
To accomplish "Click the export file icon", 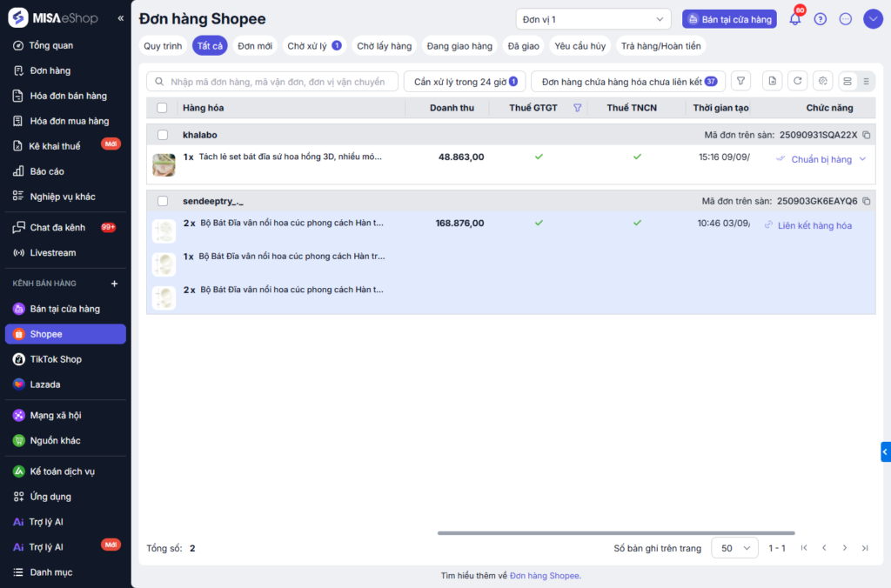I will (773, 81).
